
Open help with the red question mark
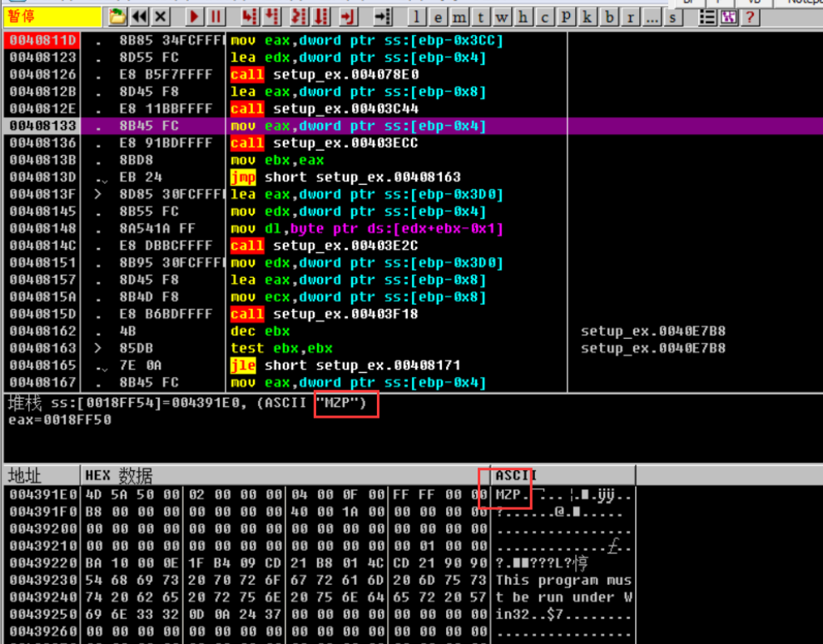(750, 17)
